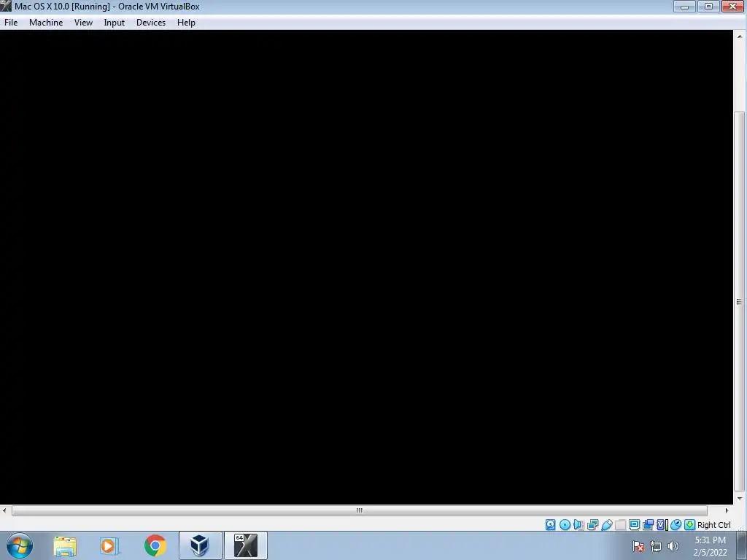Click the network tray icon
This screenshot has height=560, width=747.
pos(656,547)
